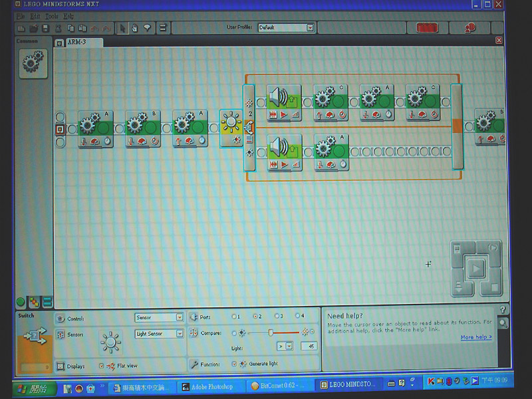Click the Save floppy disk icon
532x399 pixels.
click(45, 29)
